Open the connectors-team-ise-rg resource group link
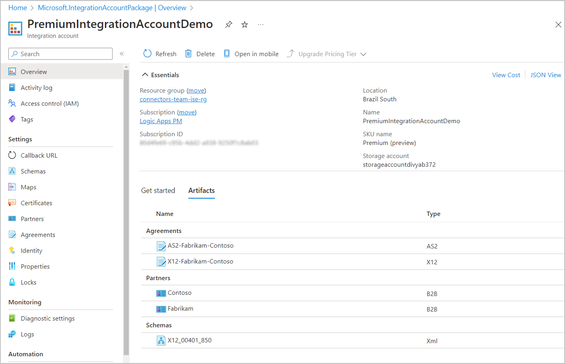Viewport: 565px width, 364px height. click(x=173, y=99)
